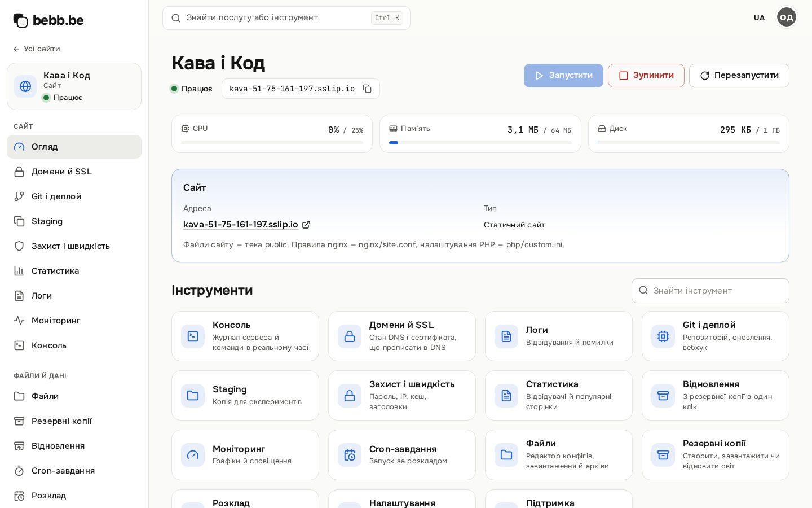812x508 pixels.
Task: Click the Статичний сайт type value
Action: [x=514, y=225]
